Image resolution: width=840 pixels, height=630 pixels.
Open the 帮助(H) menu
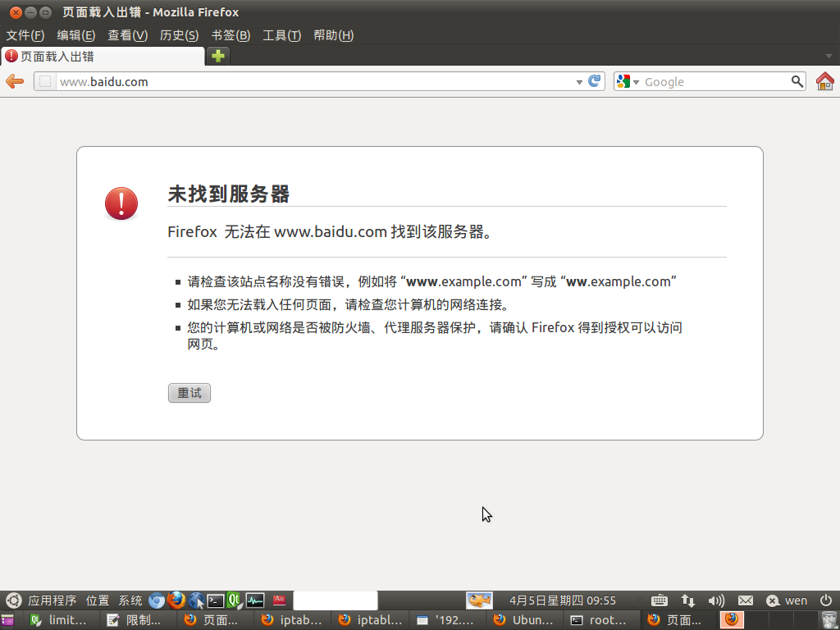click(333, 35)
